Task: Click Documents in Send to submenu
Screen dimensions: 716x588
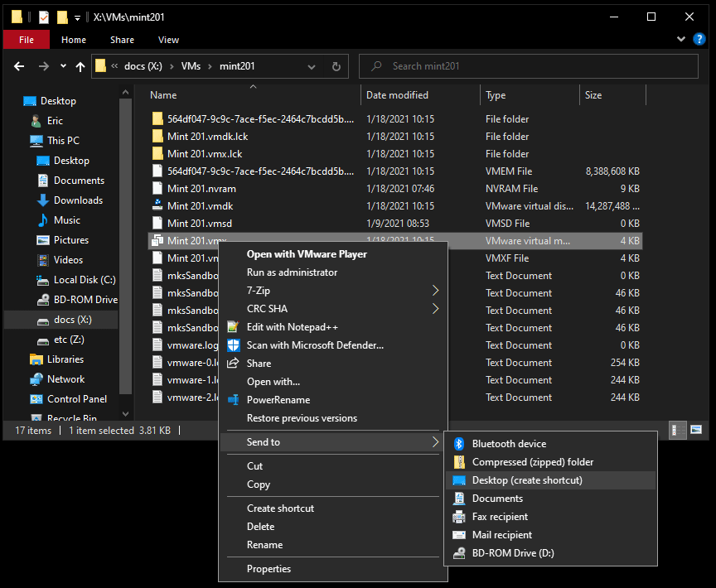Action: tap(550, 498)
